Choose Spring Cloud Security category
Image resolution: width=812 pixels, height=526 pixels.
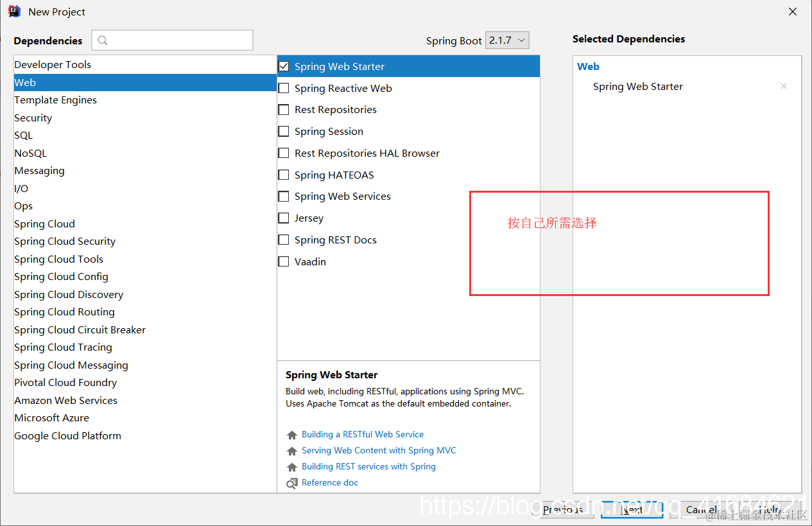(145, 241)
